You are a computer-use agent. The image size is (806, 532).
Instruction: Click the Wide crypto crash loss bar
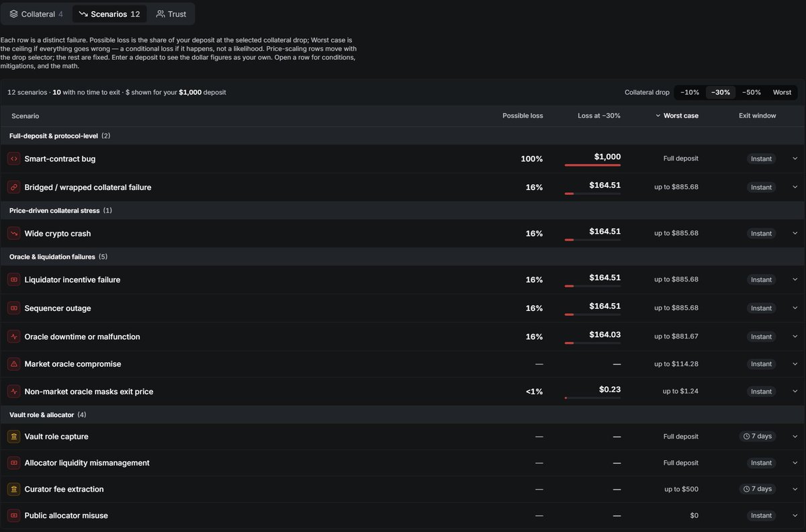pyautogui.click(x=592, y=239)
